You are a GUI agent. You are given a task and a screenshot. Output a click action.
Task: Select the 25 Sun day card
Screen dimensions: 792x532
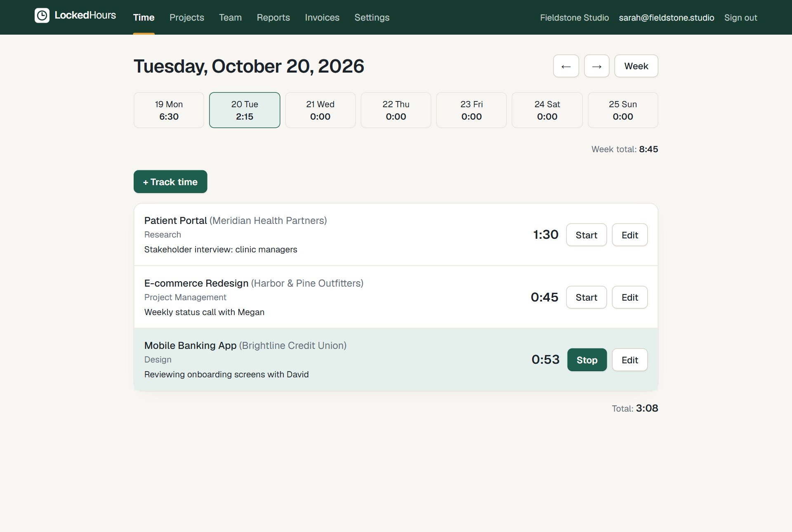pos(623,110)
